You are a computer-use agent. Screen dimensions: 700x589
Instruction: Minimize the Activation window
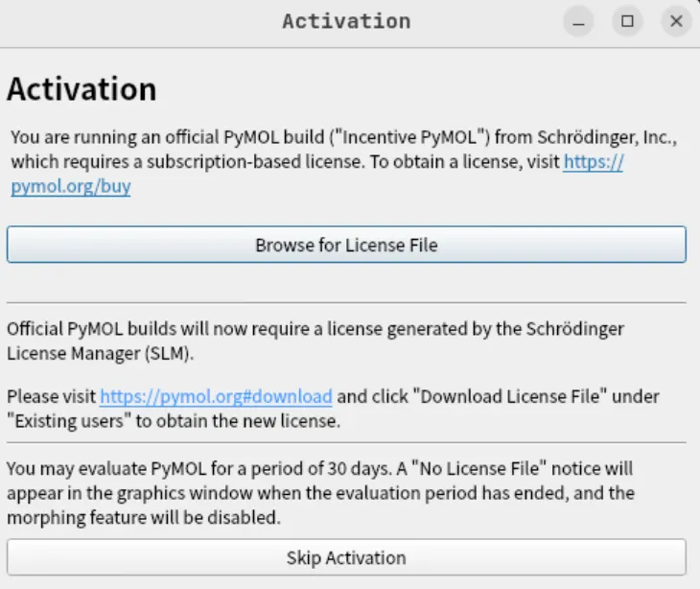[578, 21]
